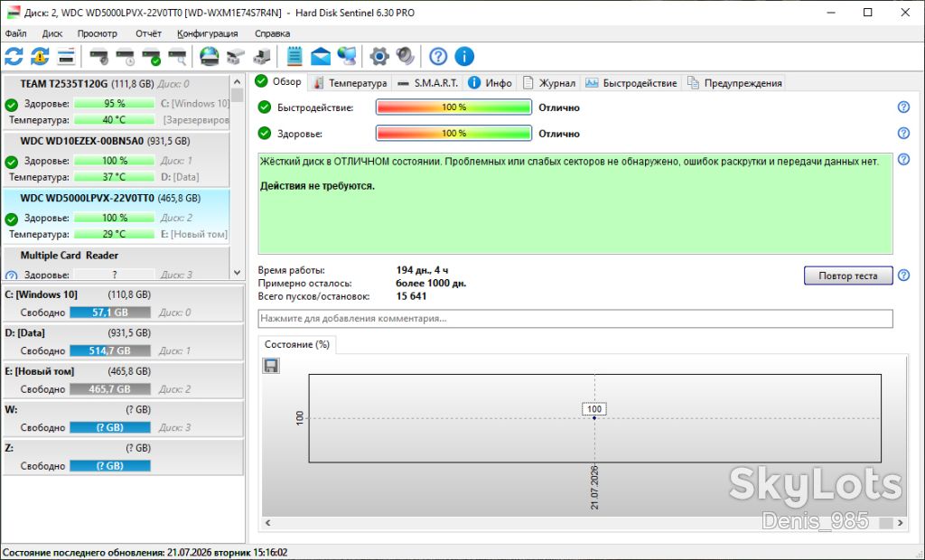The image size is (925, 560).
Task: Click the disk list scrollbar up arrow
Action: pyautogui.click(x=238, y=82)
